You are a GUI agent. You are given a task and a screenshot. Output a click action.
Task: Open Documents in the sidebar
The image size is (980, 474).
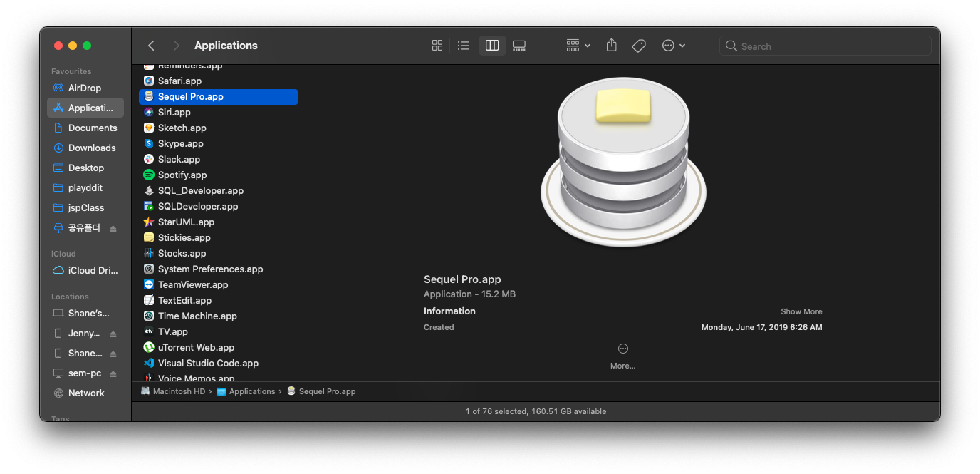(85, 128)
